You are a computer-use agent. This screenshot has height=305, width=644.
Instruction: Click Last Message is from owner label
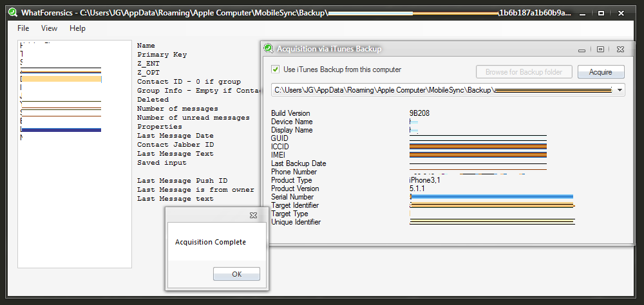tap(196, 190)
